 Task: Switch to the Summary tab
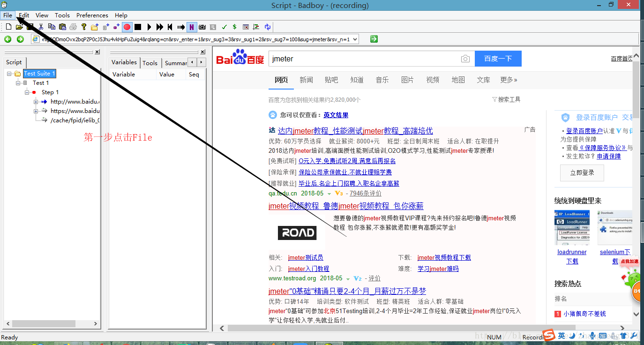[176, 63]
